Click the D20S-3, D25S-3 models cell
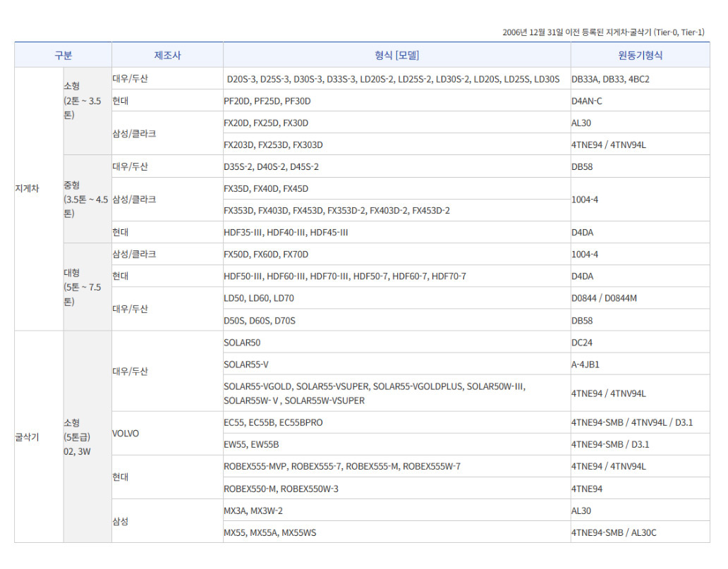 point(397,79)
